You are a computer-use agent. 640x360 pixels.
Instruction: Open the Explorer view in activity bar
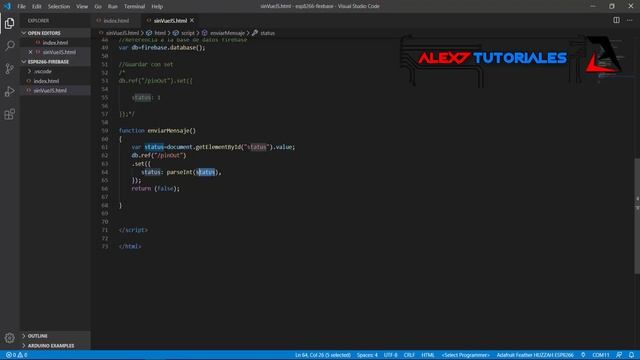point(9,23)
